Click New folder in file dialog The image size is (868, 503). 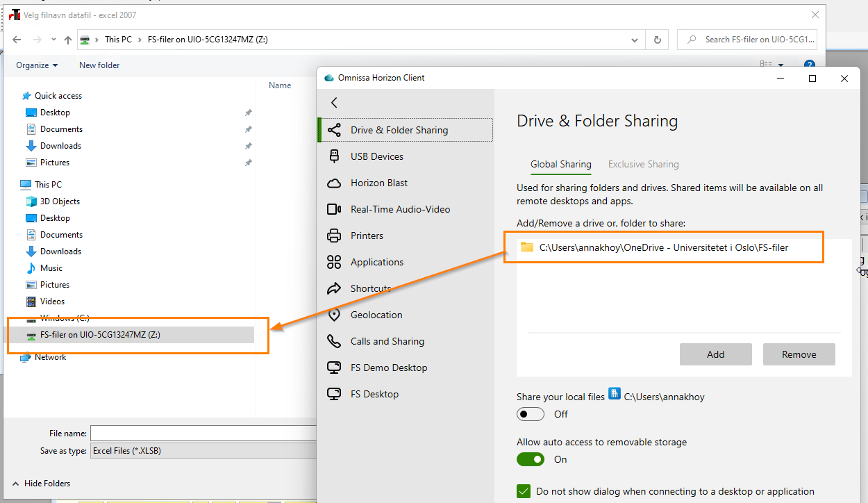(99, 65)
